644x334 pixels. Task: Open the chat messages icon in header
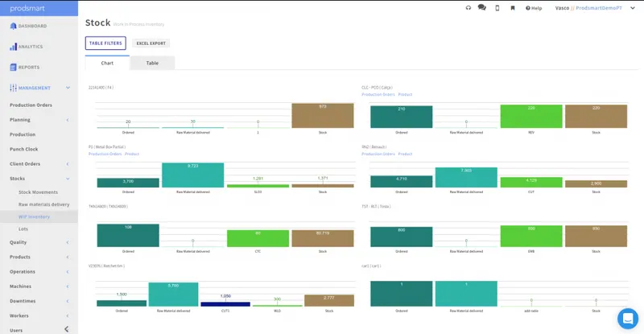pos(481,8)
